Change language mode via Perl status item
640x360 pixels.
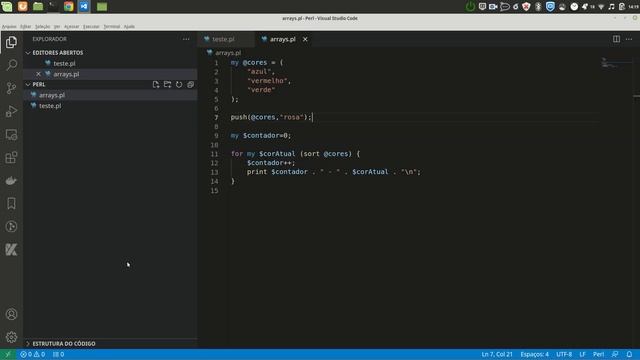[x=598, y=354]
